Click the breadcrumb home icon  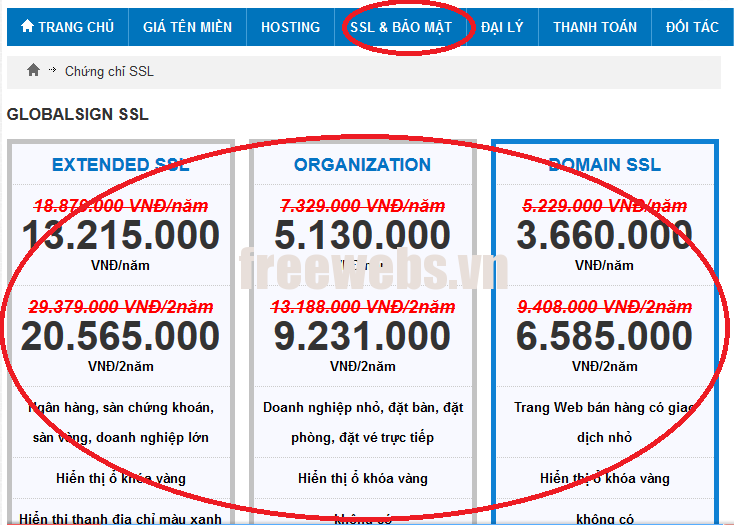pyautogui.click(x=33, y=70)
